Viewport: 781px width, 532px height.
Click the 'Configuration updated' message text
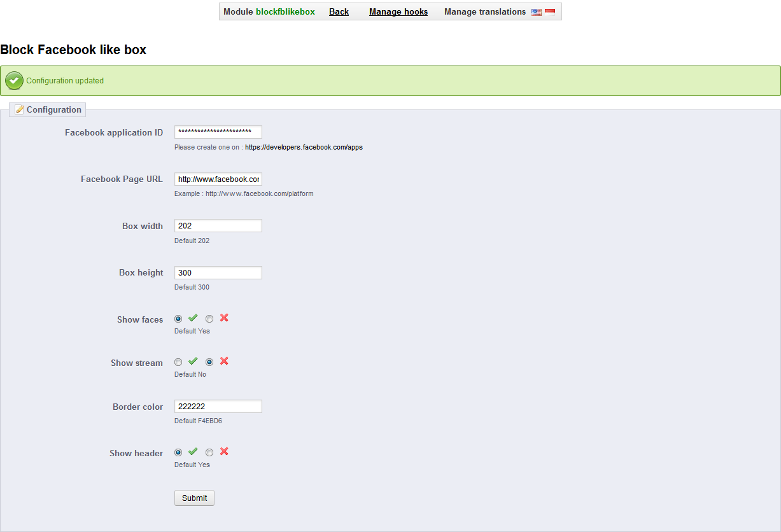(65, 81)
